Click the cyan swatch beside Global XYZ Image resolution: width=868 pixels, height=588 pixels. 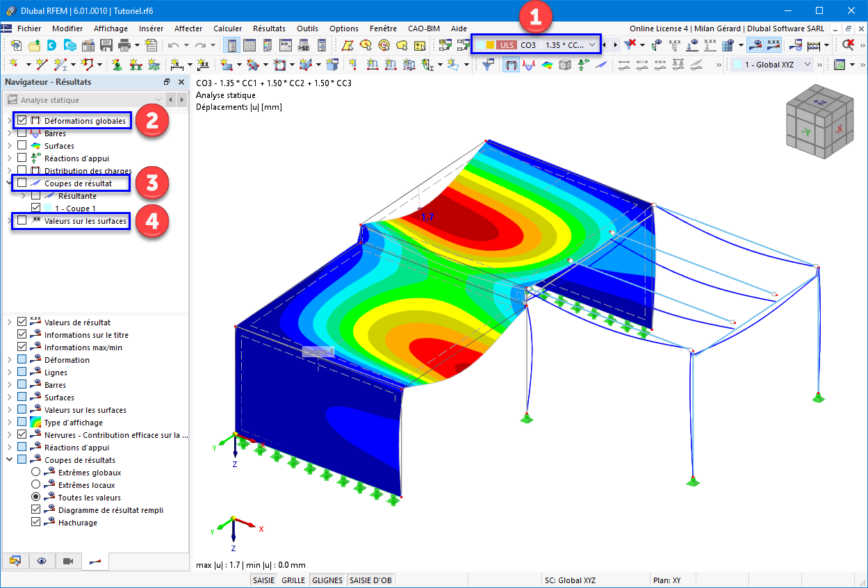737,65
